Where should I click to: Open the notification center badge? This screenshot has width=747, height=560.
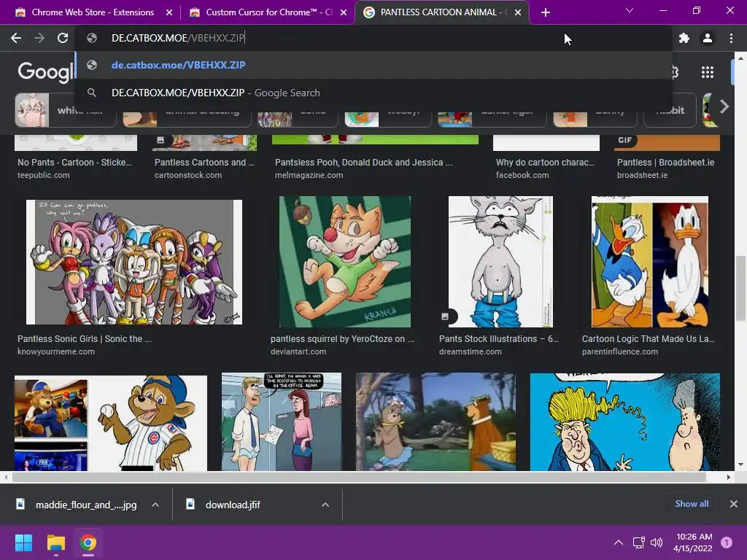(727, 542)
